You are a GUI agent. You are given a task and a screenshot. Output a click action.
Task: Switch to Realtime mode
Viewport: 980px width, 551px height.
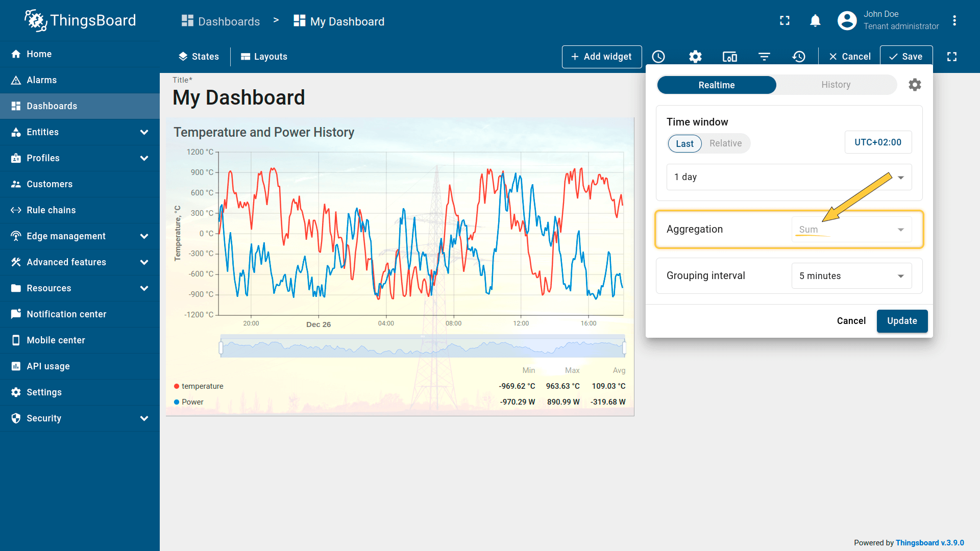click(x=717, y=85)
